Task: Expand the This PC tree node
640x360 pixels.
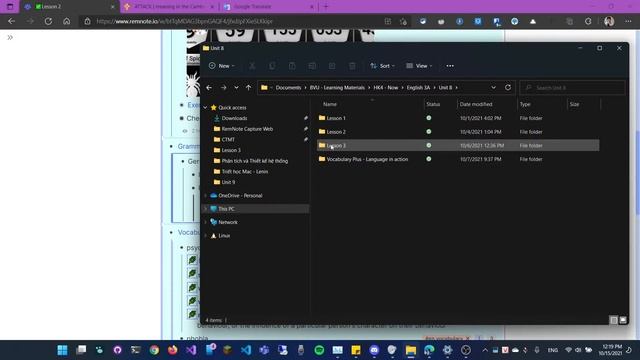Action: pos(205,209)
